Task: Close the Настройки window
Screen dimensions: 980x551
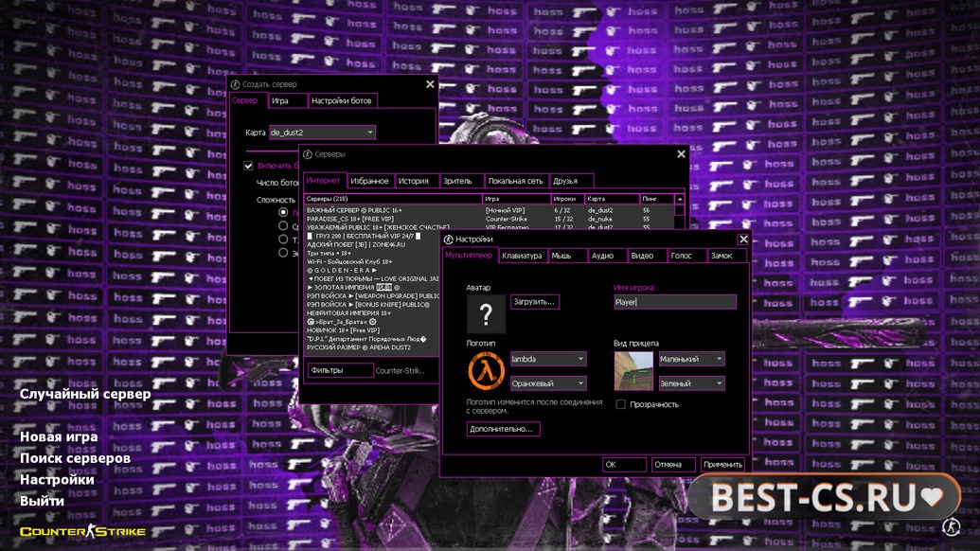Action: point(743,240)
